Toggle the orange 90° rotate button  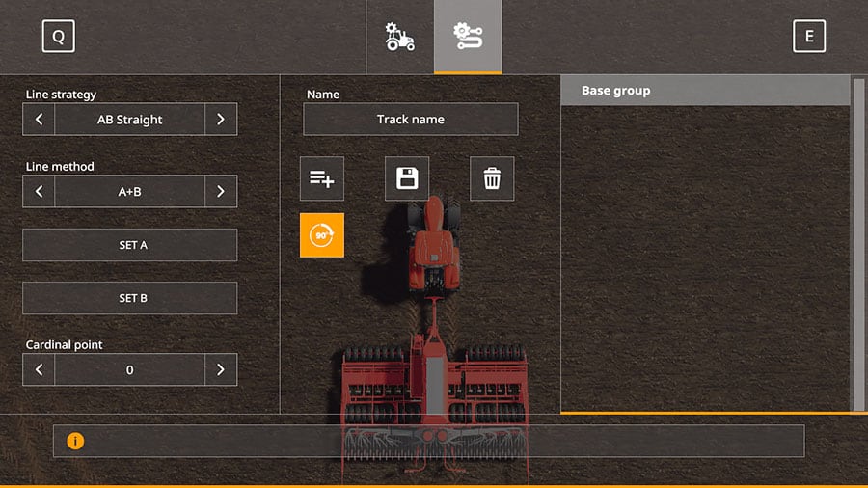point(321,235)
